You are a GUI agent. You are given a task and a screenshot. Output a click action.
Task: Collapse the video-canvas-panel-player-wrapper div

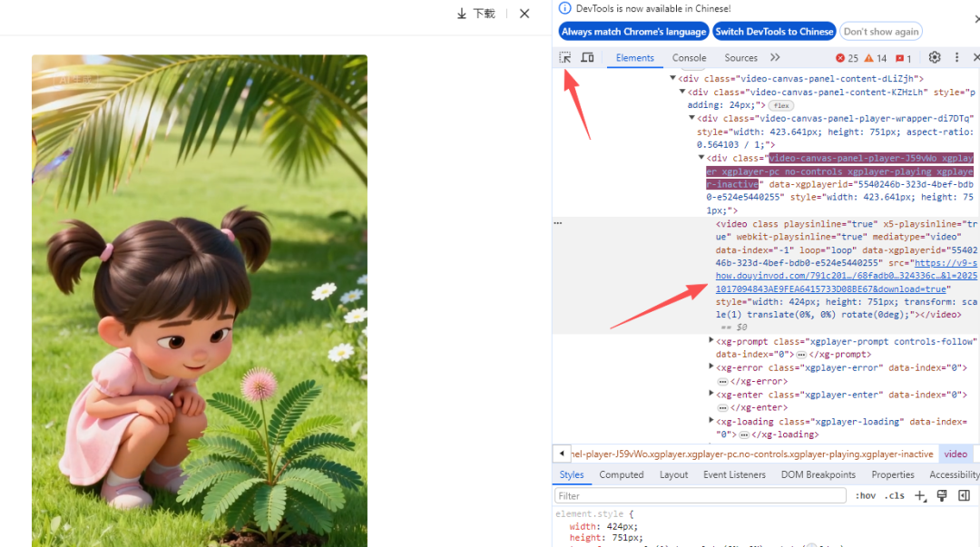tap(691, 118)
